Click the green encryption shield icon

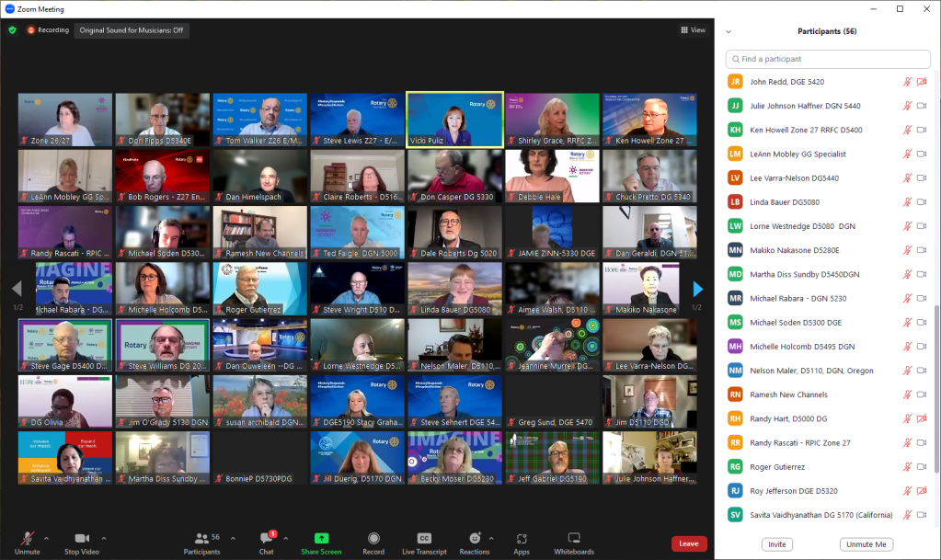(x=12, y=29)
